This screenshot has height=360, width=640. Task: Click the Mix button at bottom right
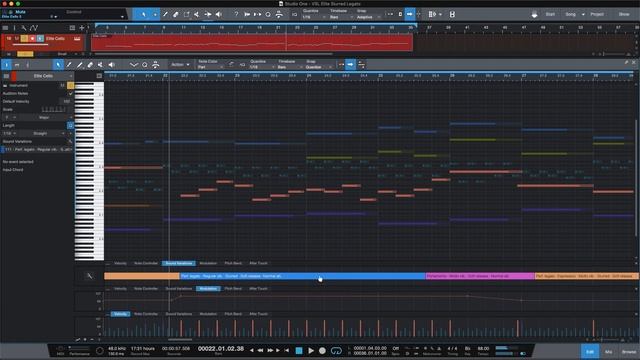pos(608,351)
